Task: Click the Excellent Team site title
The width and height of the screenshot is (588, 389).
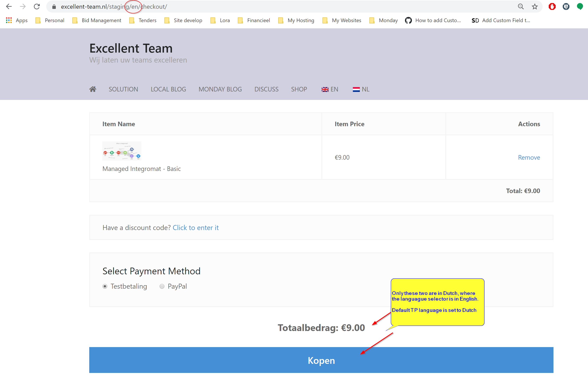Action: coord(131,48)
